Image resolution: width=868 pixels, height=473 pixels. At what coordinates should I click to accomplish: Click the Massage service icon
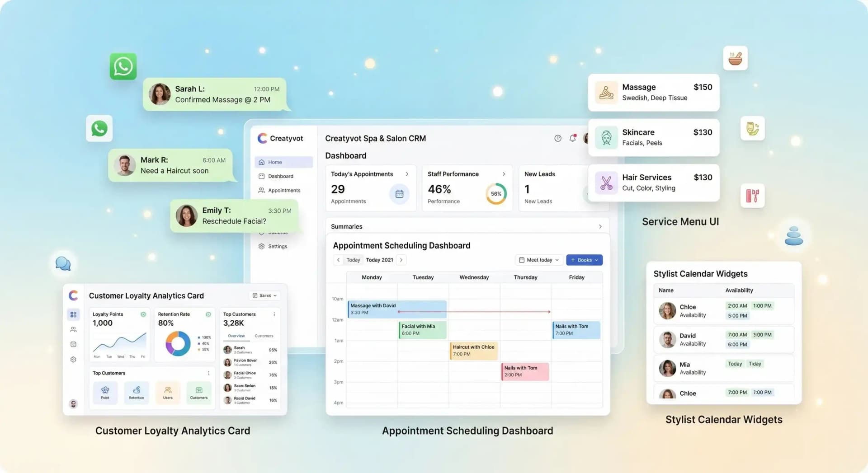click(x=606, y=93)
